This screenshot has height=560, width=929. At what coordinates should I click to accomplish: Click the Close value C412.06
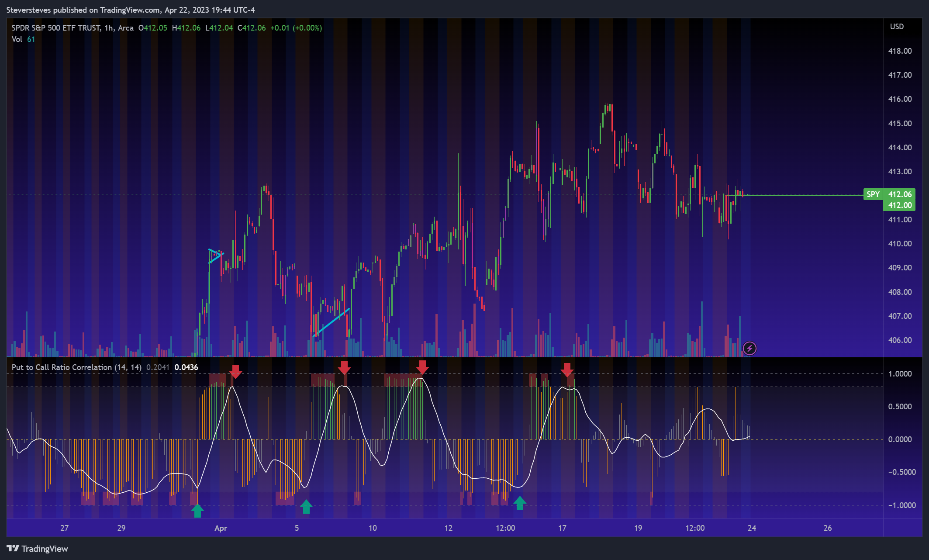(252, 28)
